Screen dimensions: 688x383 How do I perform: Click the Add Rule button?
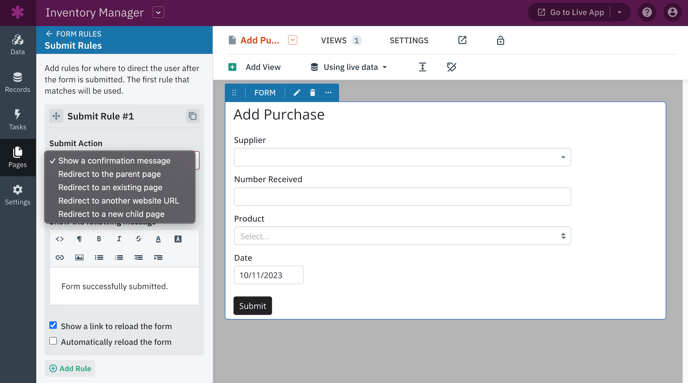pyautogui.click(x=70, y=369)
